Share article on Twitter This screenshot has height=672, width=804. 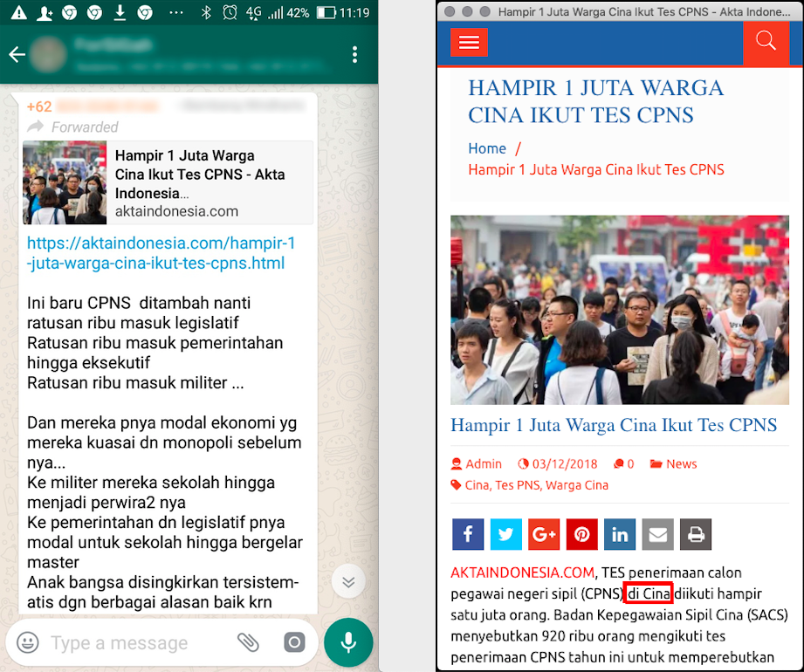pos(505,534)
